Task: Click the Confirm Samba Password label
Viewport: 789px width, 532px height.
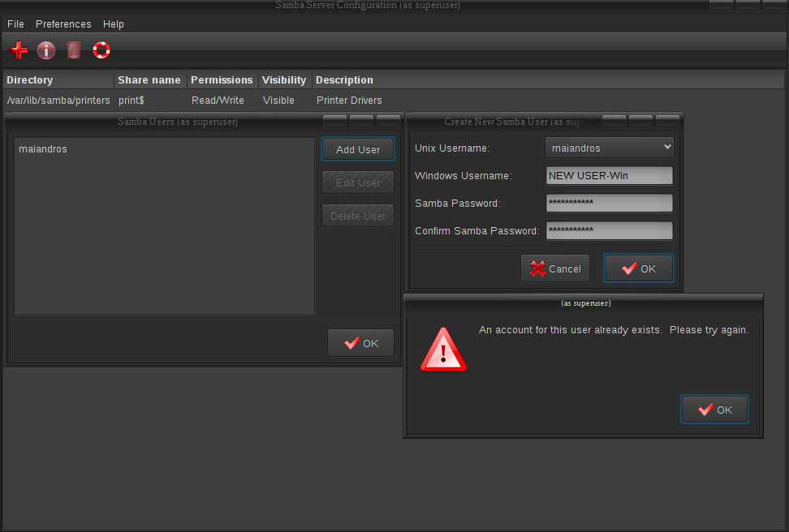Action: click(477, 231)
